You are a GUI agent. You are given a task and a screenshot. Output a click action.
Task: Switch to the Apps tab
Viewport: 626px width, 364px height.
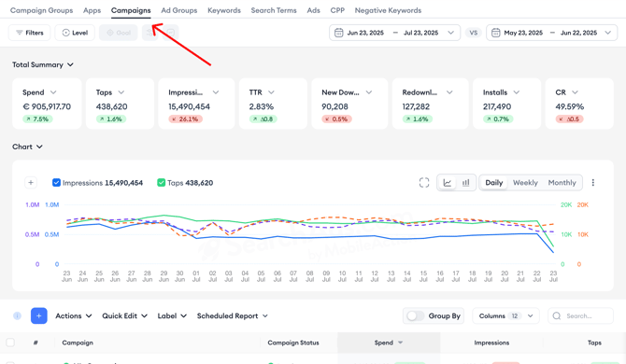[92, 10]
